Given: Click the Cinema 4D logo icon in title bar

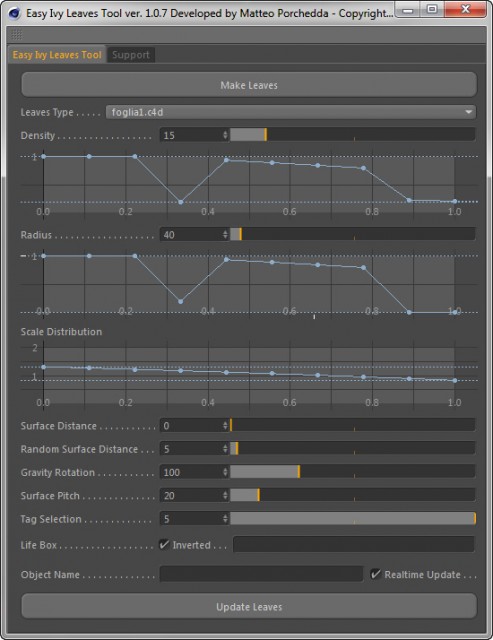Looking at the screenshot, I should [x=16, y=13].
